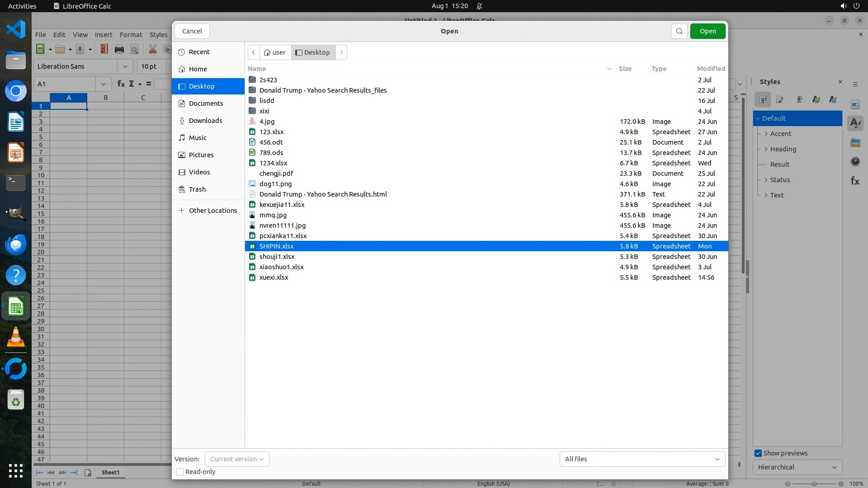Uncheck Show previews checkbox
This screenshot has width=868, height=488.
(758, 453)
